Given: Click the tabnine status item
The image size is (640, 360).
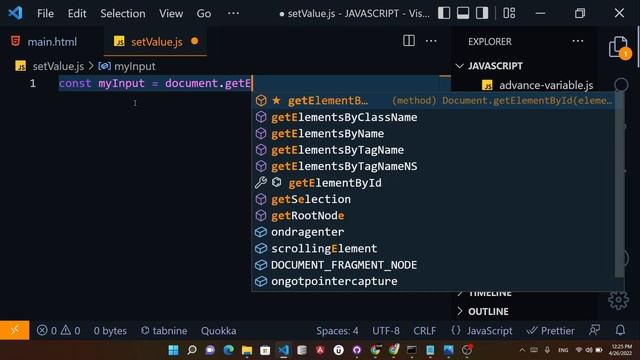Looking at the screenshot, I should tap(164, 331).
